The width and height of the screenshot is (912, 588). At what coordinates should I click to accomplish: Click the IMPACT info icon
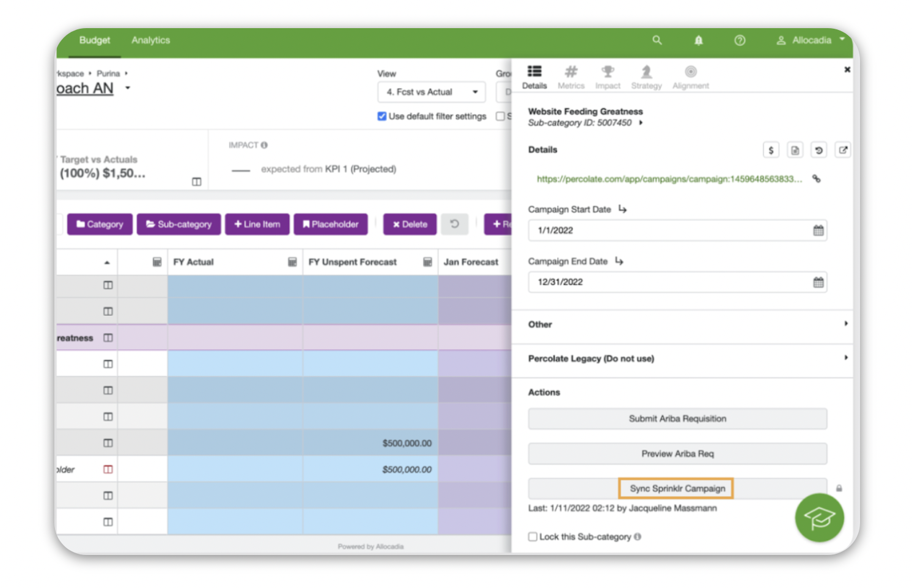tap(264, 145)
